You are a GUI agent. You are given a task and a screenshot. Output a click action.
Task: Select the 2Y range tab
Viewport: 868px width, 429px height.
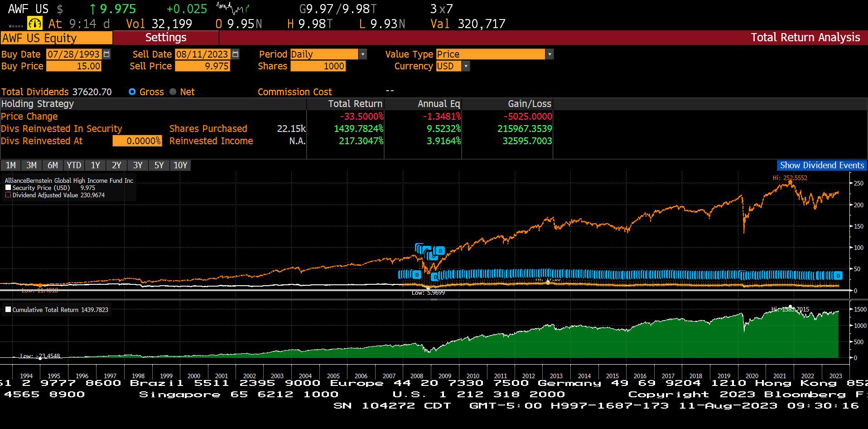(116, 165)
